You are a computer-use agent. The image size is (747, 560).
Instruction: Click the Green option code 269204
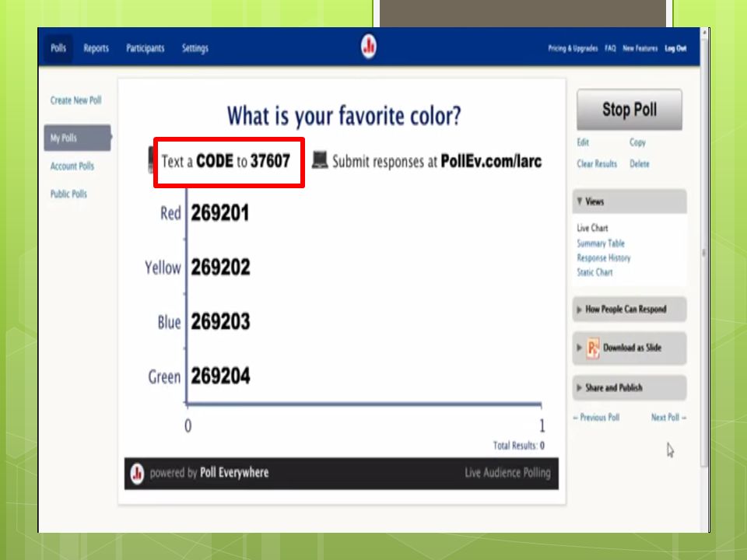tap(220, 376)
